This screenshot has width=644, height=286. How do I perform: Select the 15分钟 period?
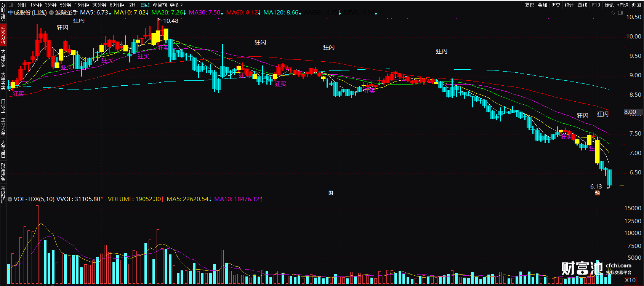82,5
